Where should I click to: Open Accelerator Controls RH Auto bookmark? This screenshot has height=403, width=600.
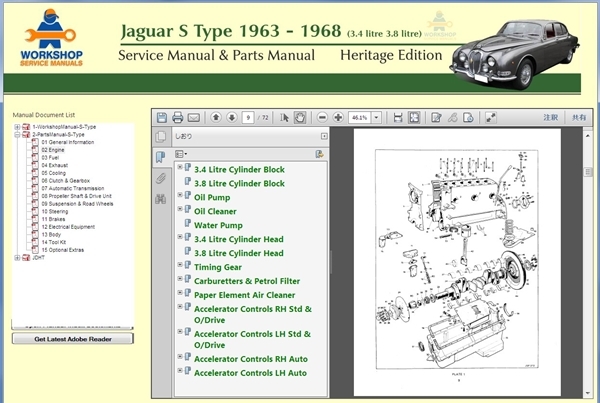pyautogui.click(x=251, y=359)
